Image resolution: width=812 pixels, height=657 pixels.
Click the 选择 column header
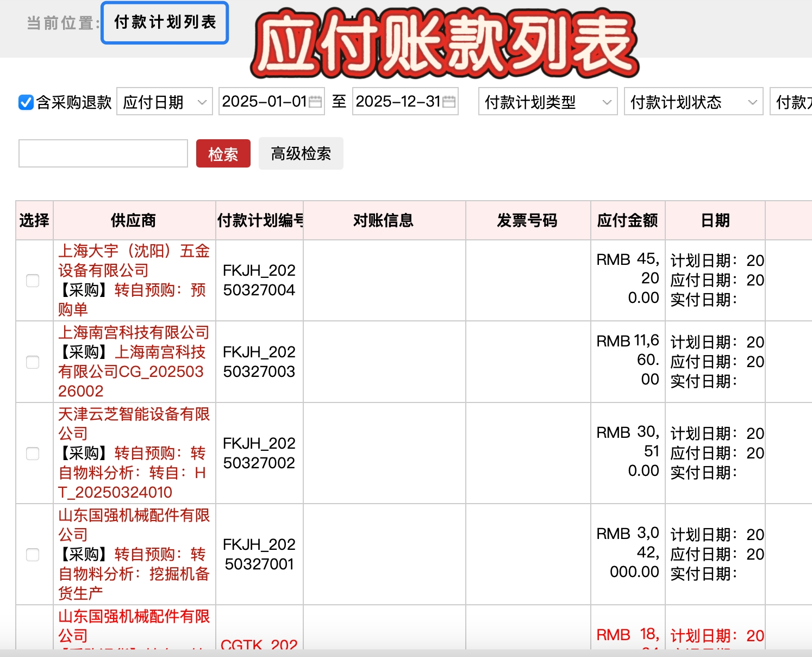pos(34,220)
